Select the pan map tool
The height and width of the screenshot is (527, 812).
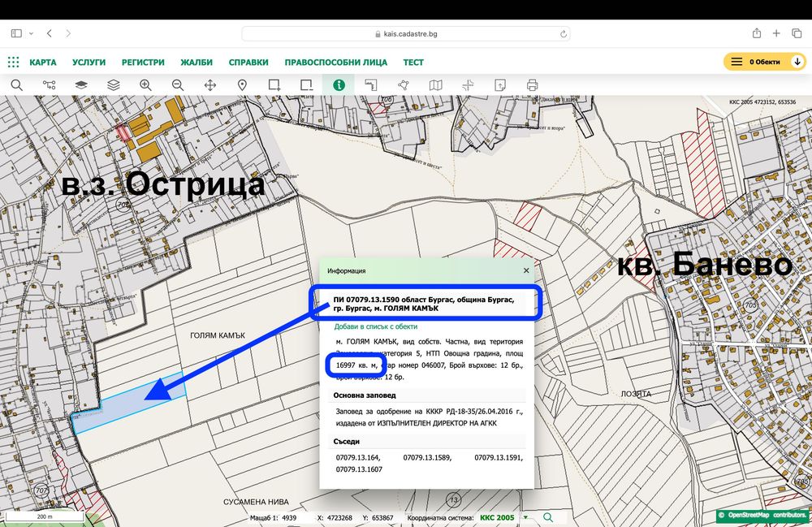click(x=210, y=85)
